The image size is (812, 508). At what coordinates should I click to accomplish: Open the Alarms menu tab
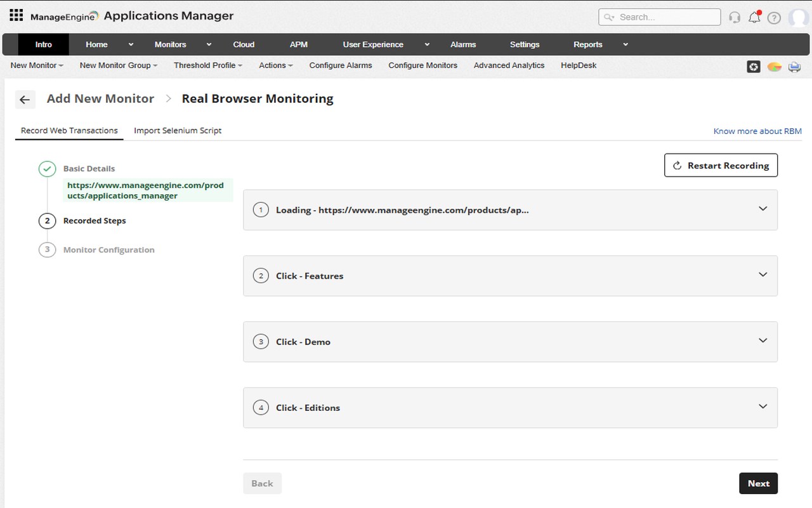[x=463, y=44]
